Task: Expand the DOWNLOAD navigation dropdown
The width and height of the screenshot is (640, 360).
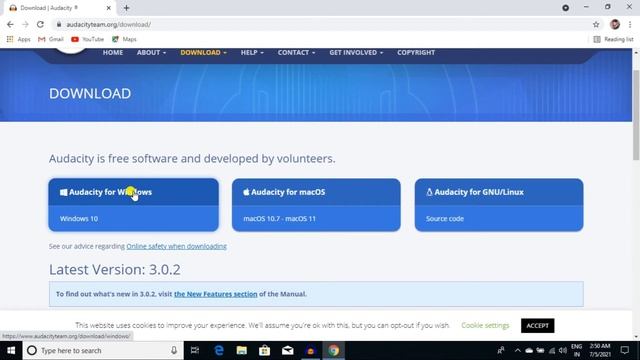Action: point(203,52)
